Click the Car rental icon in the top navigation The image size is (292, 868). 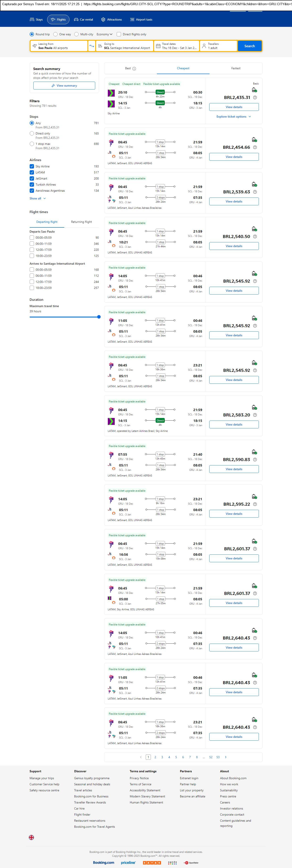pyautogui.click(x=76, y=19)
